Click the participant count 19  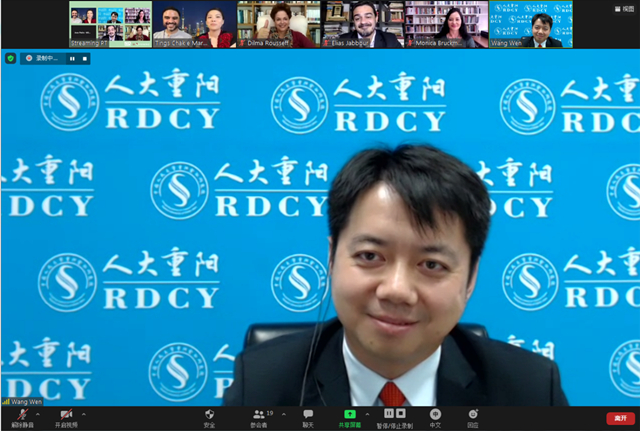[x=270, y=413]
